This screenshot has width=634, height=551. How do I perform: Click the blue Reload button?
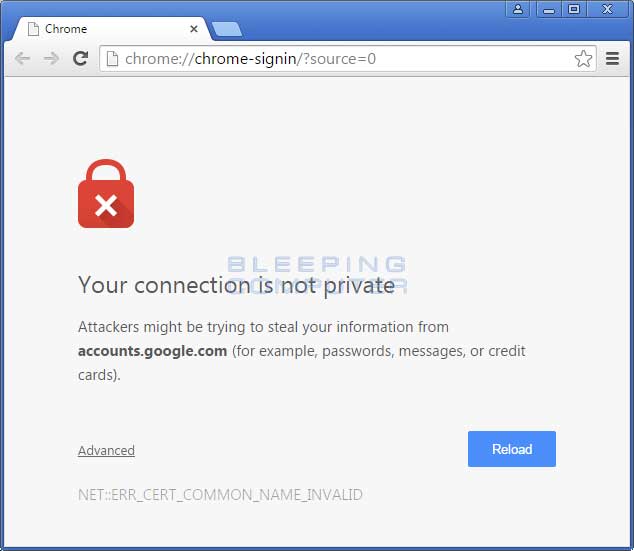(511, 449)
